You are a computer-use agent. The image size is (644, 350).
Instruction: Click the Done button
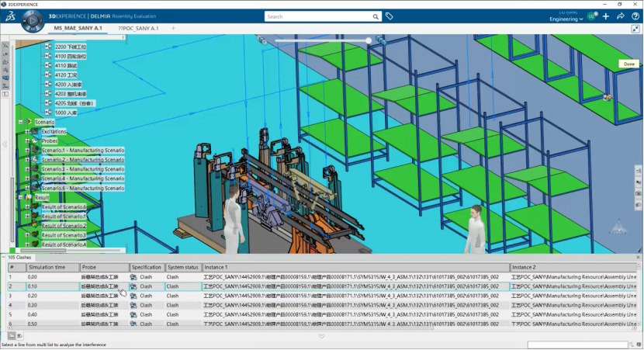click(x=628, y=64)
